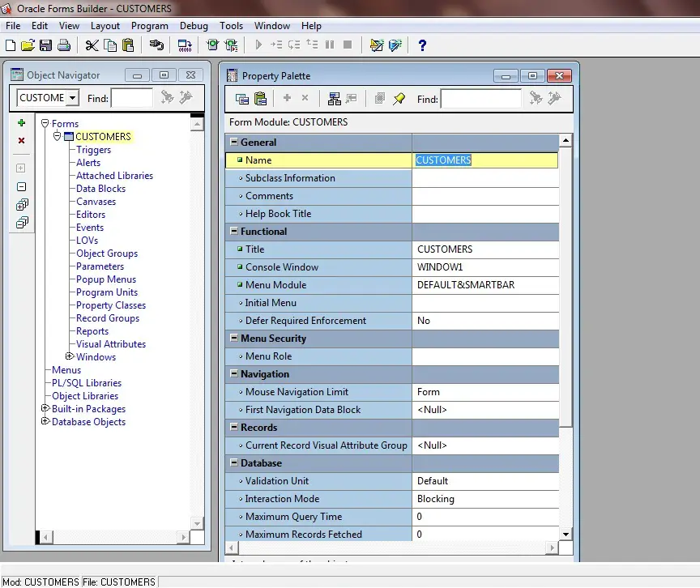Open the CUSTOME dropdown in Object Navigator
Viewport: 700px width, 588px height.
coord(72,98)
